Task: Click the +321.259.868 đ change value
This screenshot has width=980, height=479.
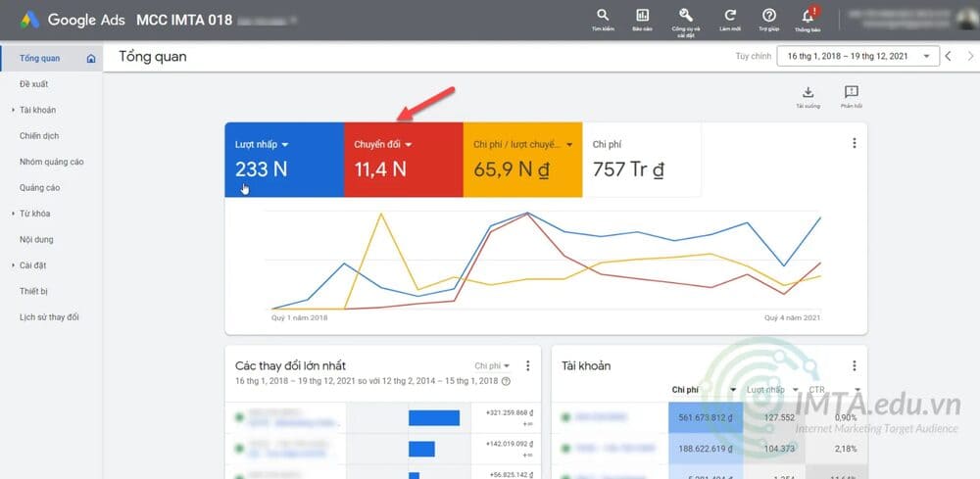Action: click(510, 412)
